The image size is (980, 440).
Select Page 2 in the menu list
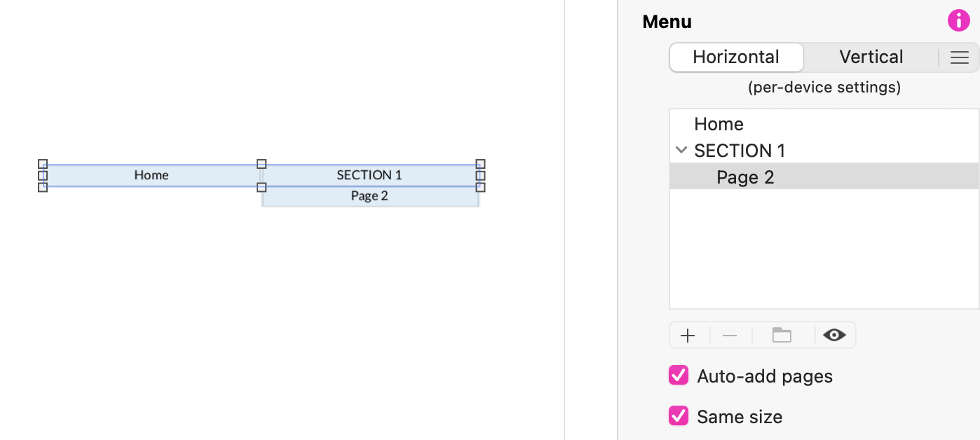click(x=745, y=177)
